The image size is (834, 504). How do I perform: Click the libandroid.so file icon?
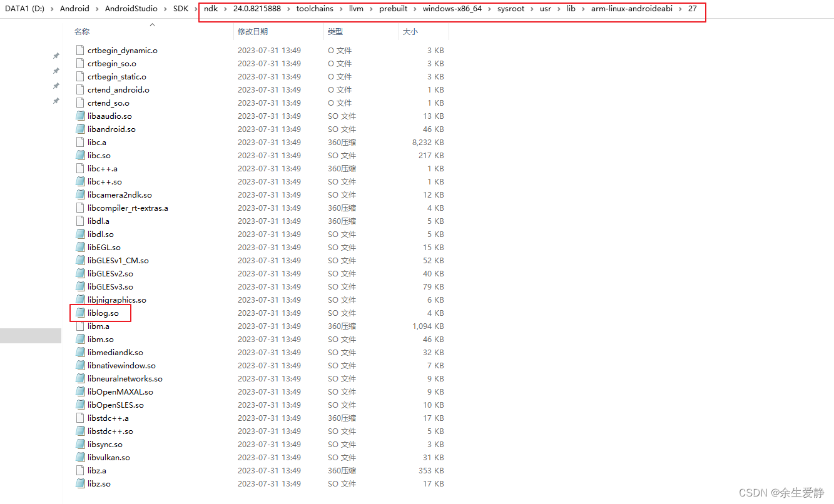(x=79, y=129)
